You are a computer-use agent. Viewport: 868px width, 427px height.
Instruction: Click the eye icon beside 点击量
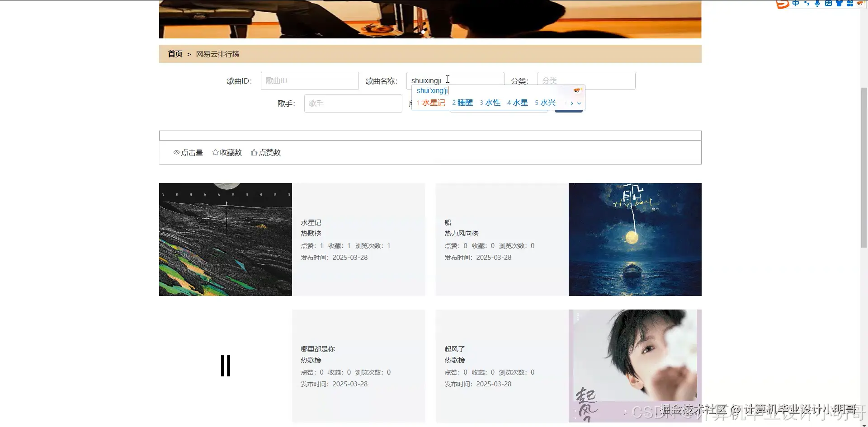176,152
